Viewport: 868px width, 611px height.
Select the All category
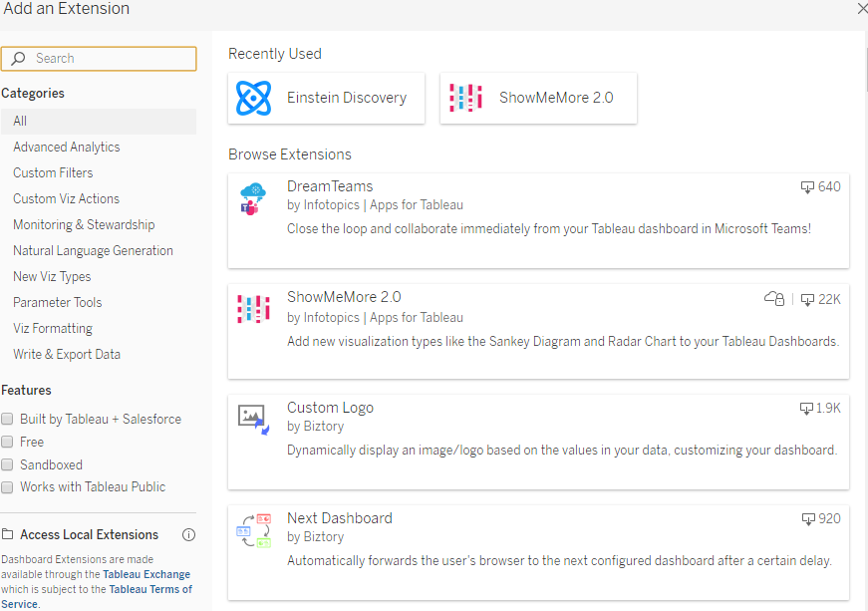99,122
